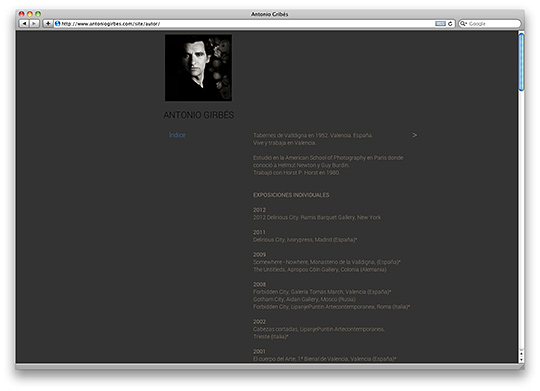Click the year 2002 heading
The image size is (540, 391).
tap(259, 322)
